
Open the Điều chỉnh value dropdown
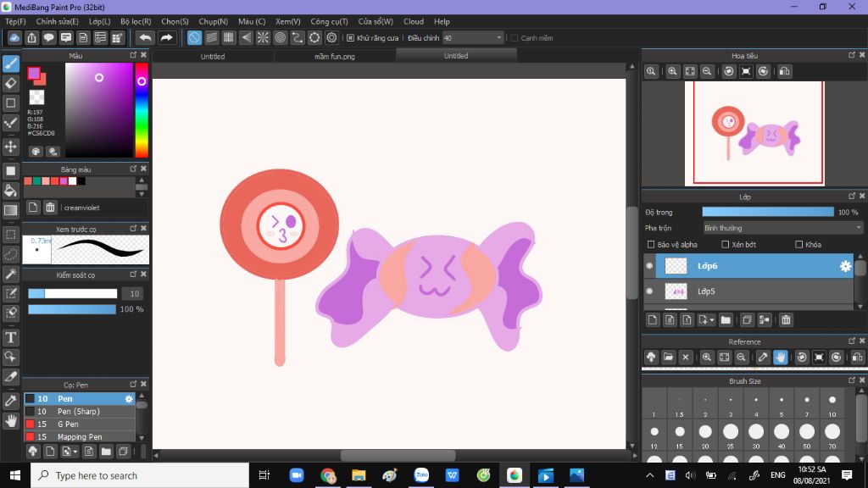[498, 37]
